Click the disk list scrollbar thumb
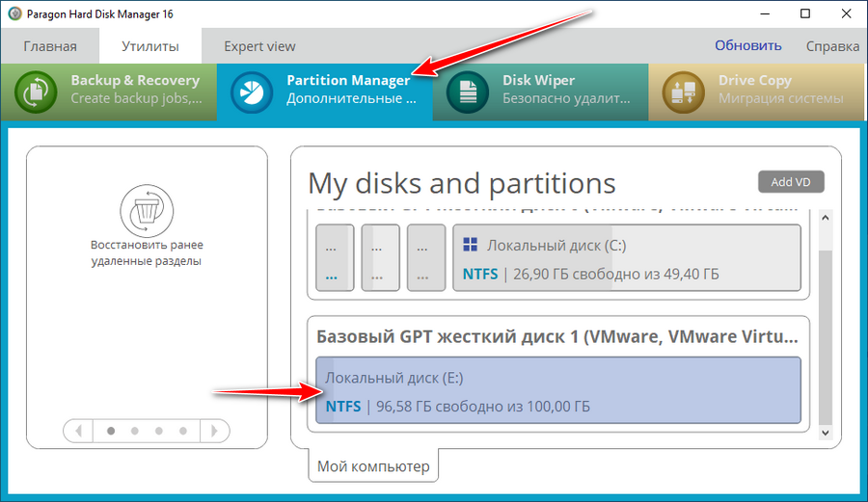 coord(826,337)
